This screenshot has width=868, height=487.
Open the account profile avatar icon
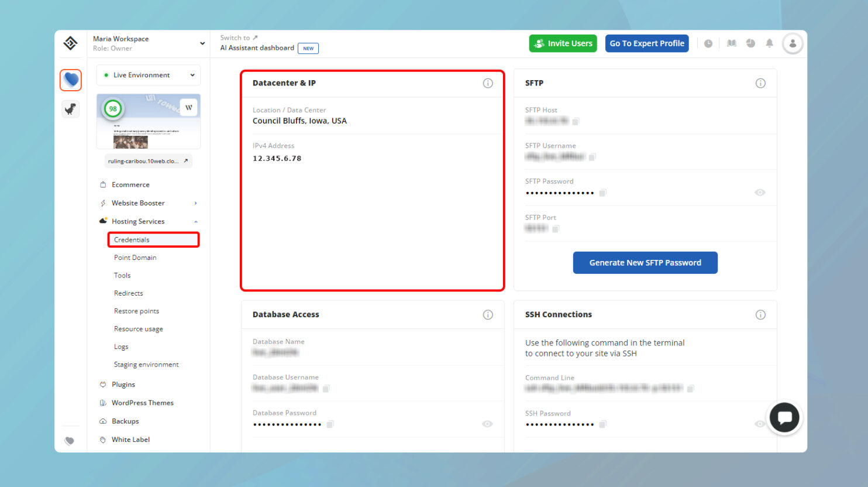[793, 43]
